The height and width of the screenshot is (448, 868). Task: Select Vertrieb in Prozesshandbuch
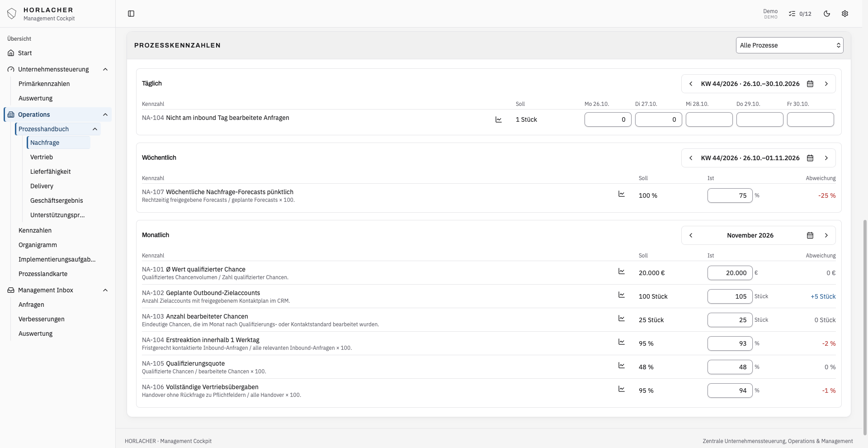(x=42, y=157)
